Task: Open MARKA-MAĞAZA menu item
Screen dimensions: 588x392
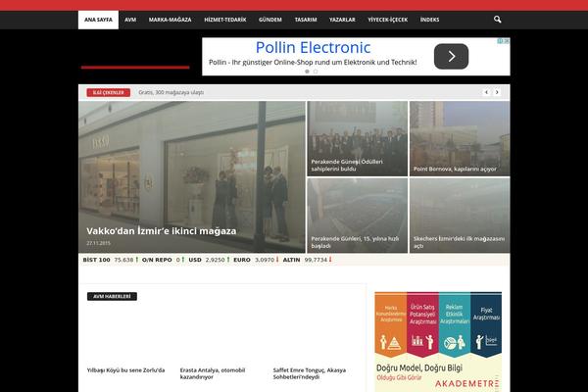Action: pyautogui.click(x=170, y=20)
